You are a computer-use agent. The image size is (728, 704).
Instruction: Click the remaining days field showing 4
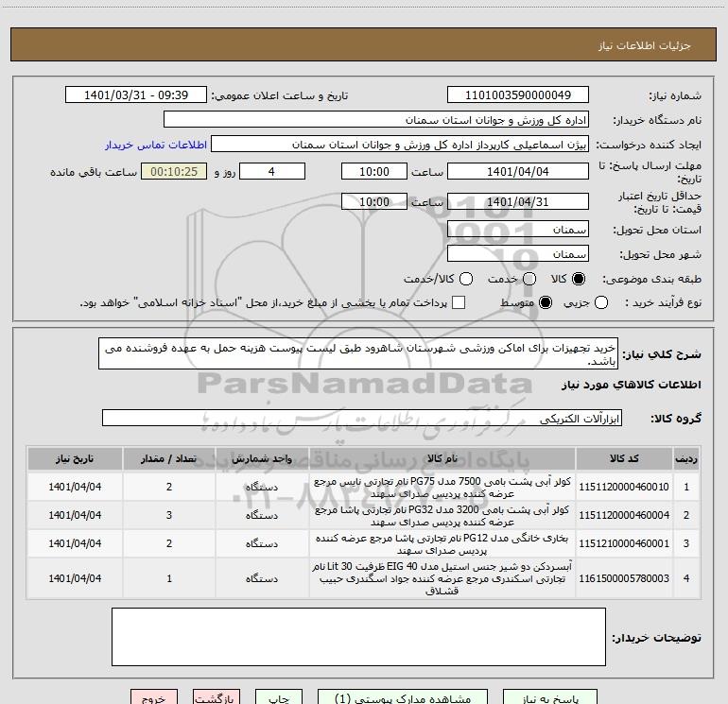(x=272, y=172)
